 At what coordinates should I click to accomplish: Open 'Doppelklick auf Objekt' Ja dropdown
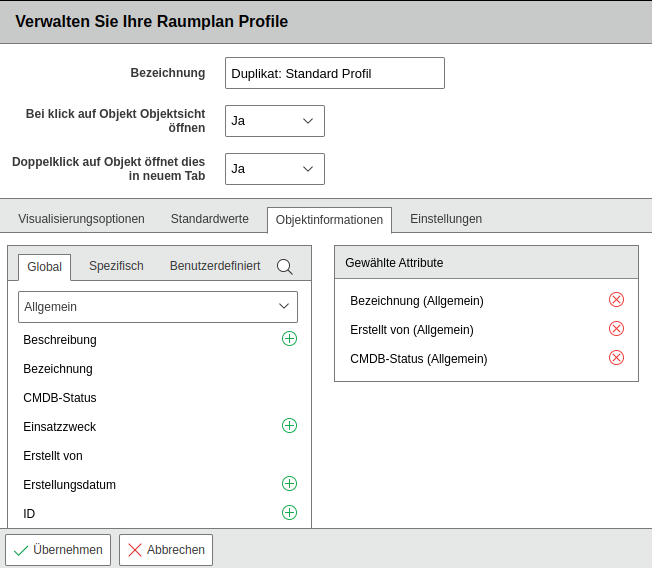click(275, 169)
